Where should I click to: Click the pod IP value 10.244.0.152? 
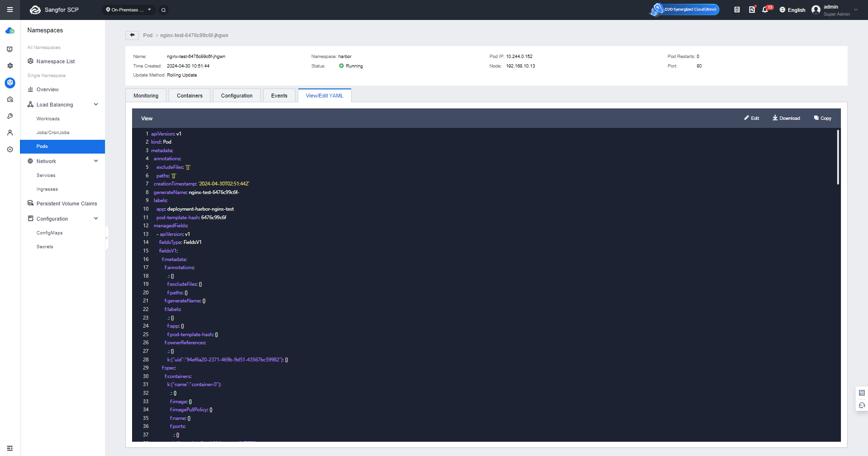point(519,57)
